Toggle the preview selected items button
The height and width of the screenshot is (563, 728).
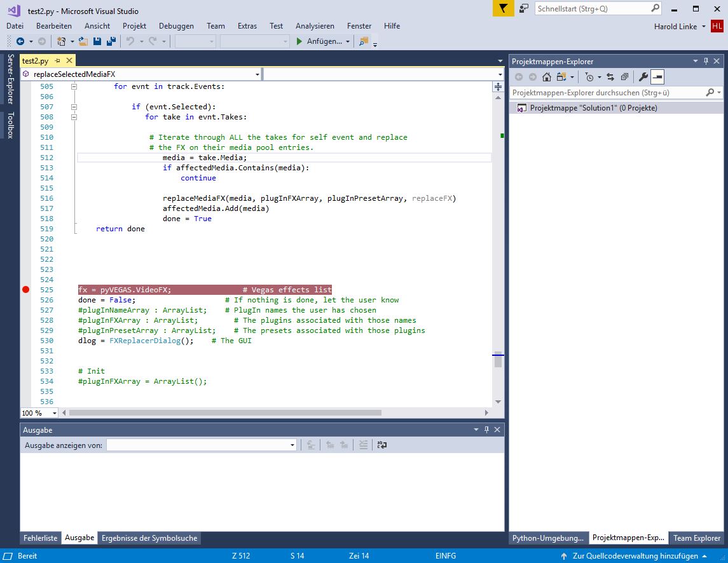657,77
